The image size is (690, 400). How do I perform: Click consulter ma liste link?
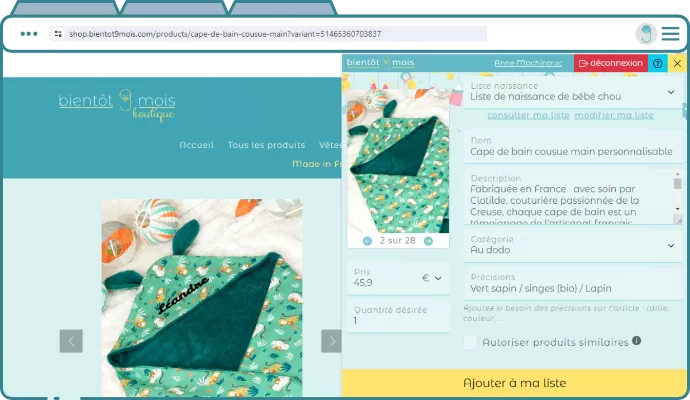(528, 115)
